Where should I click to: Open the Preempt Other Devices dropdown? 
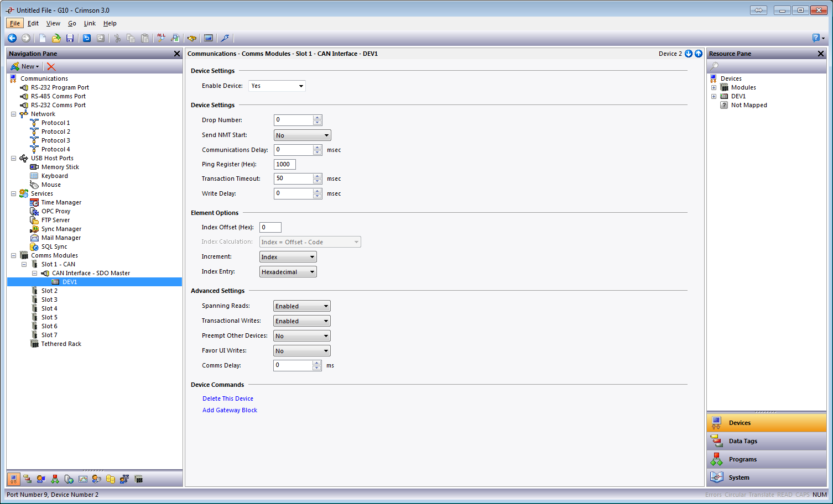tap(302, 336)
